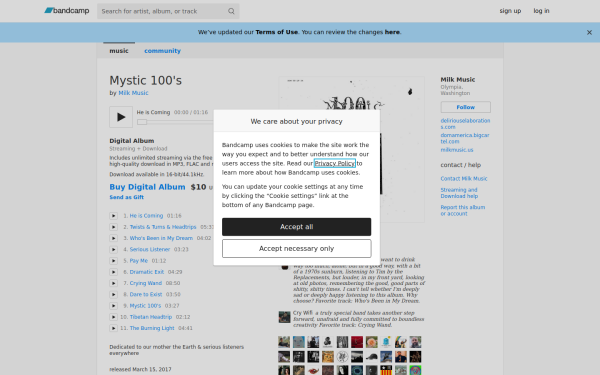The width and height of the screenshot is (600, 375).
Task: Open the Crying Wand track link
Action: (145, 283)
